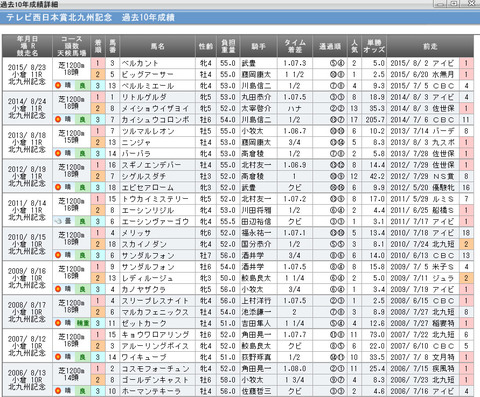This screenshot has height=397, width=480.
Task: Click the 着順 column header
Action: tap(98, 46)
